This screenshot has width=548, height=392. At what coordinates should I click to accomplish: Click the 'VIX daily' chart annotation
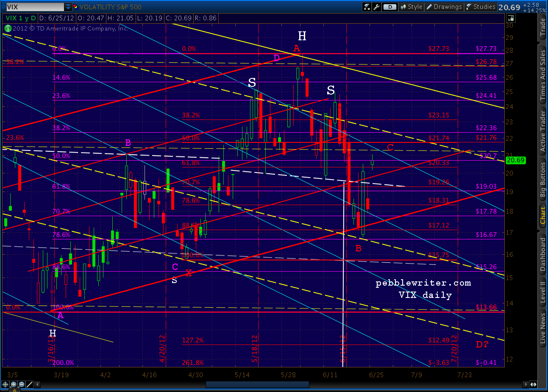(425, 295)
